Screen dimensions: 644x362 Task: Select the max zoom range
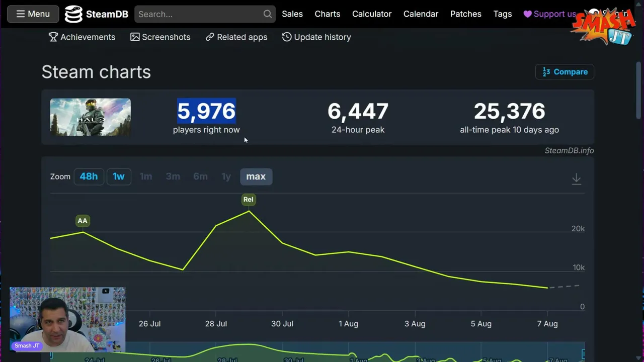pyautogui.click(x=256, y=176)
